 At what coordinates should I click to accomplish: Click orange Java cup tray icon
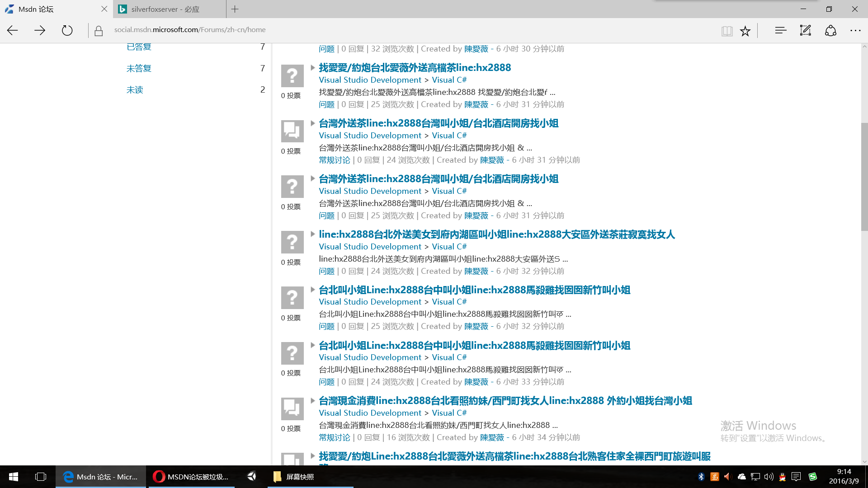[x=715, y=477]
